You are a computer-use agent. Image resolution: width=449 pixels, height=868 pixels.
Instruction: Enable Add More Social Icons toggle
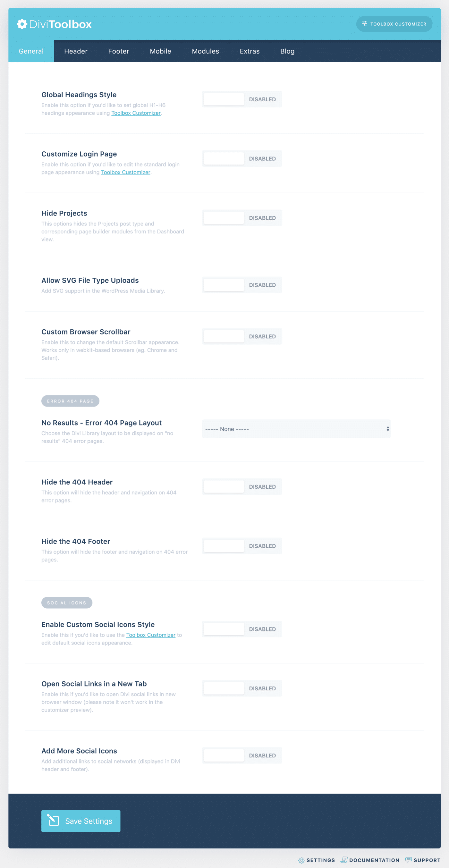pyautogui.click(x=242, y=756)
